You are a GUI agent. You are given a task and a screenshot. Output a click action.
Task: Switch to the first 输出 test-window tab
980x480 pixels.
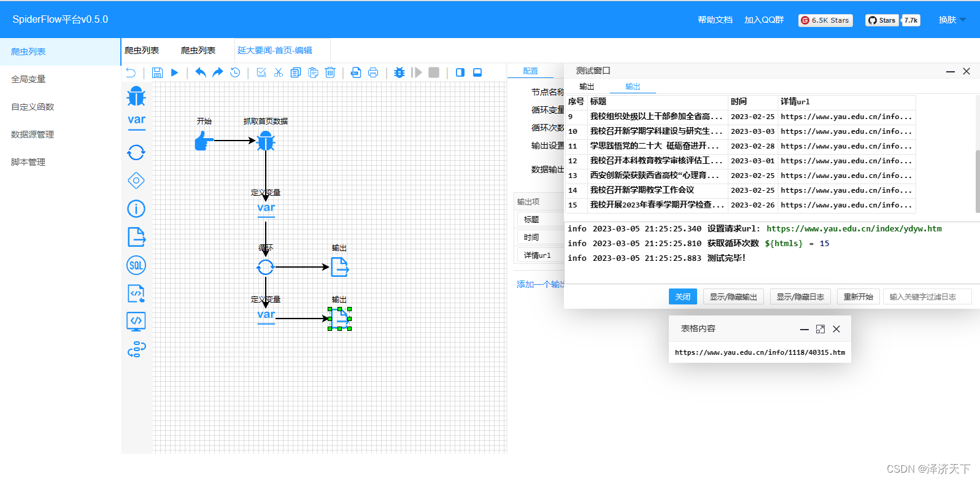587,87
